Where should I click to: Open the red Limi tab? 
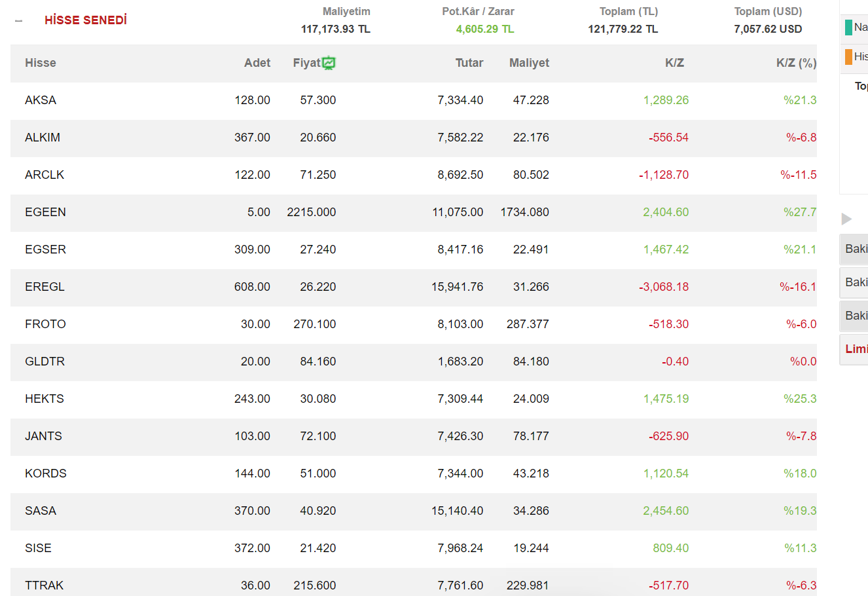click(x=854, y=349)
